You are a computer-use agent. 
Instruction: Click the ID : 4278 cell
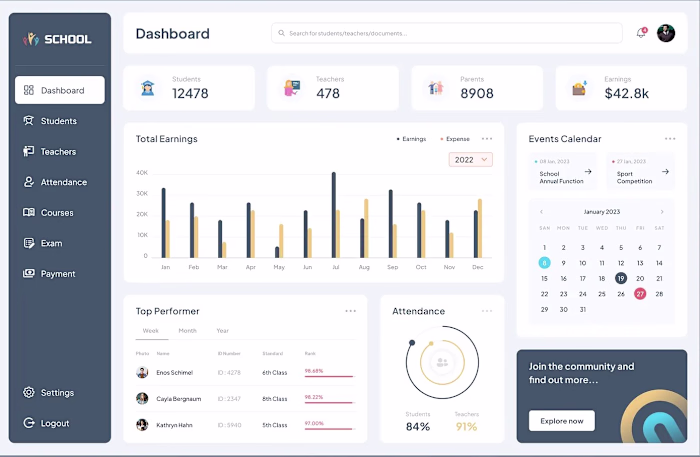(x=229, y=373)
